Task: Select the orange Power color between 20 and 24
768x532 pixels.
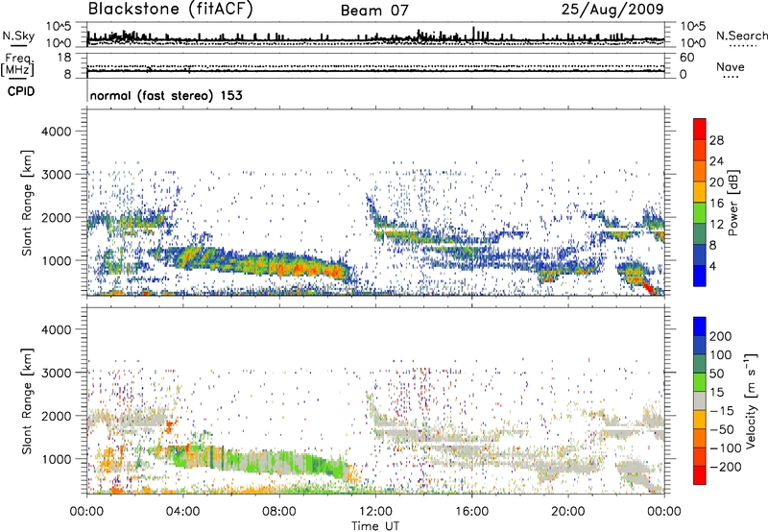Action: [700, 171]
